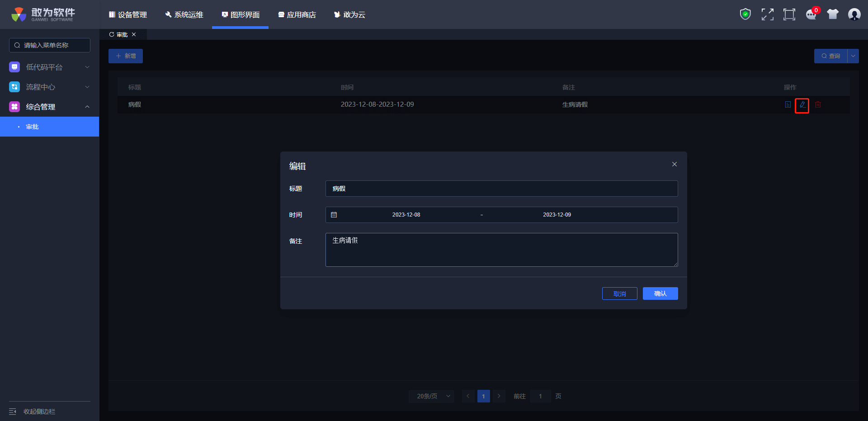Click the screen frame icon in the top bar
This screenshot has height=421, width=868.
point(789,14)
